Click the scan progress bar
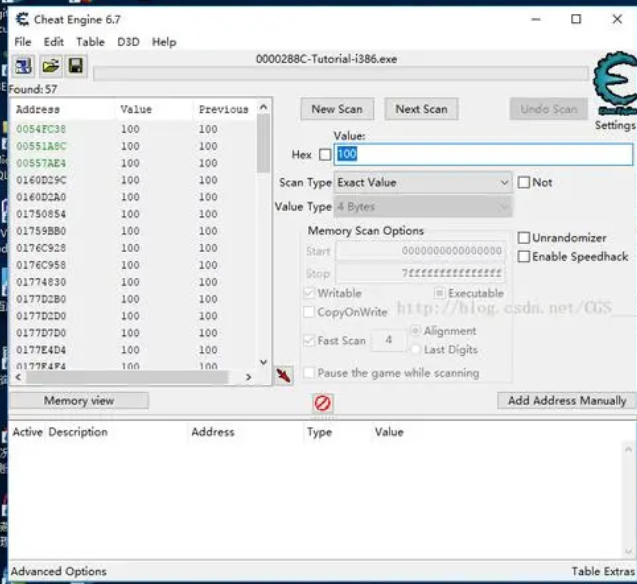 (x=340, y=74)
